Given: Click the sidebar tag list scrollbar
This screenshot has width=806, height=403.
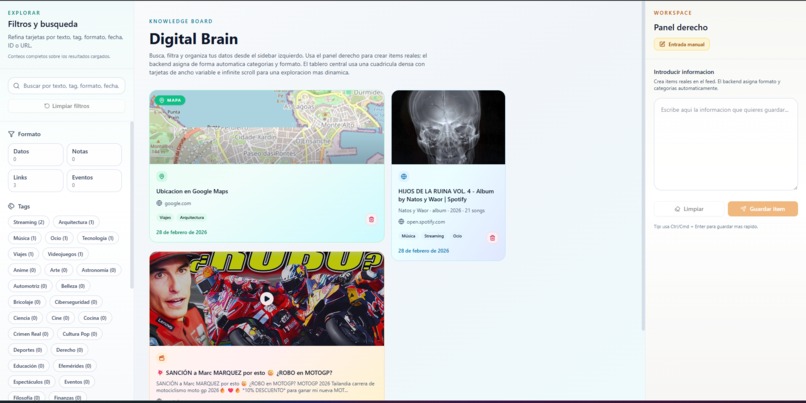Looking at the screenshot, I should tap(132, 206).
